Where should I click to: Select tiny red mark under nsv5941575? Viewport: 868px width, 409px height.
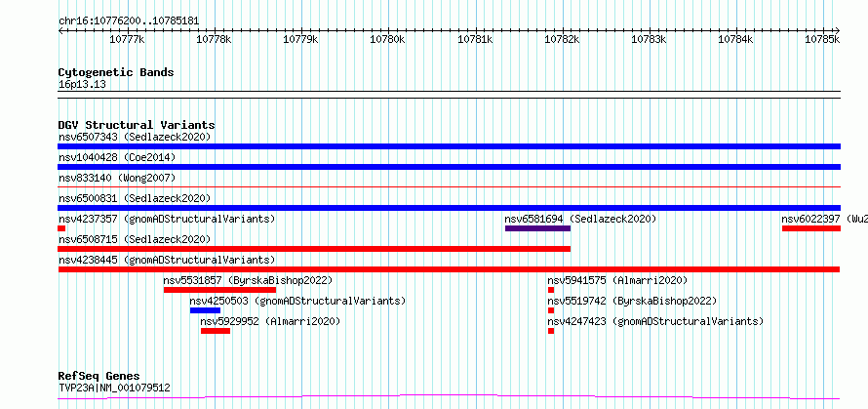tap(551, 290)
